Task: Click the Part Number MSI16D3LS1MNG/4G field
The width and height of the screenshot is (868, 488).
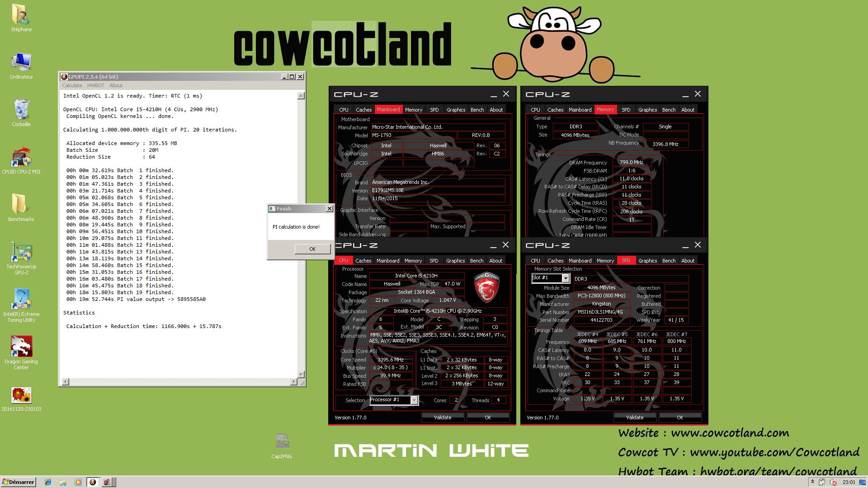Action: tap(601, 312)
